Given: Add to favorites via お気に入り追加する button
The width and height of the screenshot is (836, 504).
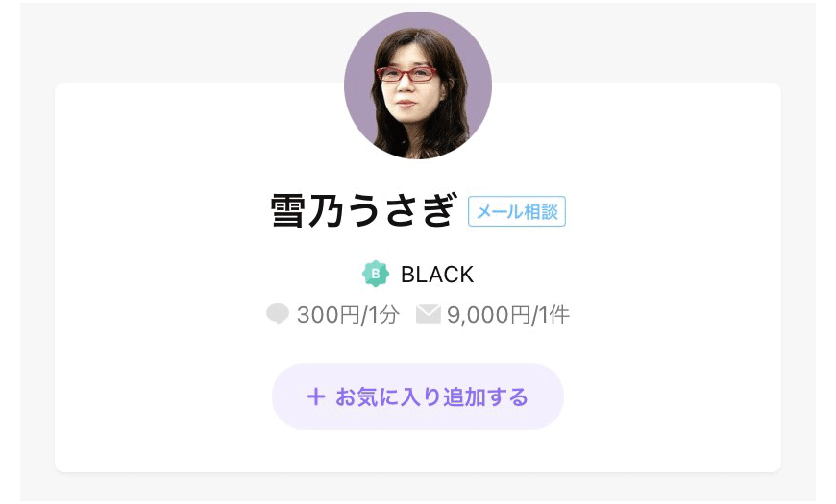Looking at the screenshot, I should [x=417, y=396].
